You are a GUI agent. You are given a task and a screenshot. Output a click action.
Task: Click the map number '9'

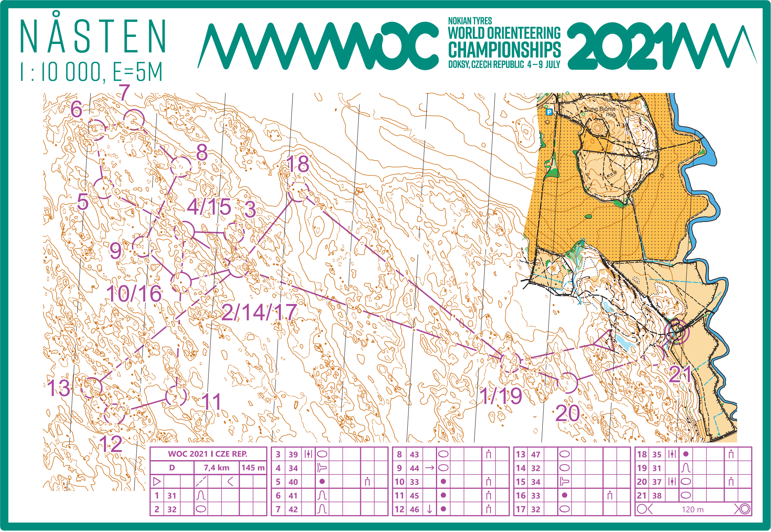(116, 251)
